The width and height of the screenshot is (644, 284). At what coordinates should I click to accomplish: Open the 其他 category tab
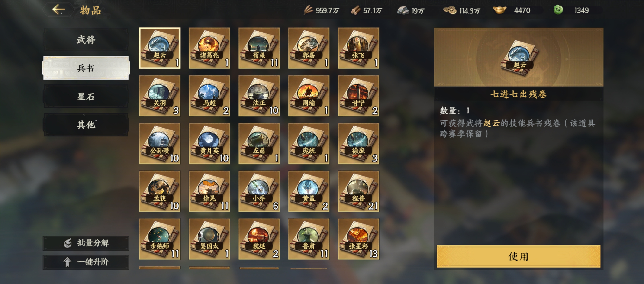click(86, 125)
